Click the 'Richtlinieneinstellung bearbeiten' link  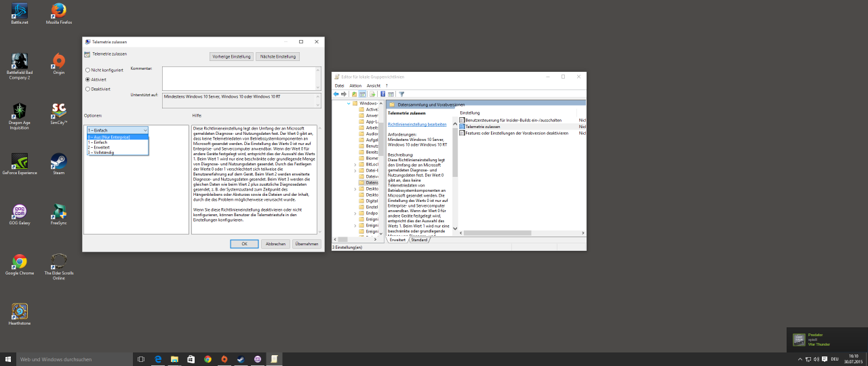coord(417,125)
